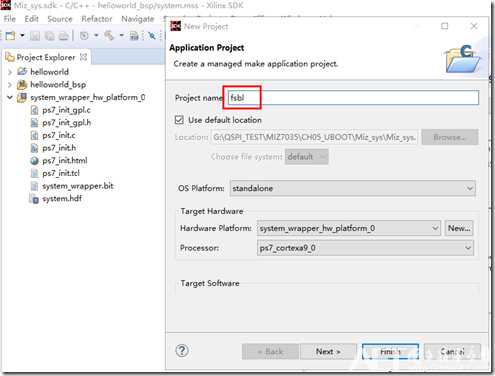
Task: Open the New wizard dropdown arrow
Action: [x=22, y=35]
